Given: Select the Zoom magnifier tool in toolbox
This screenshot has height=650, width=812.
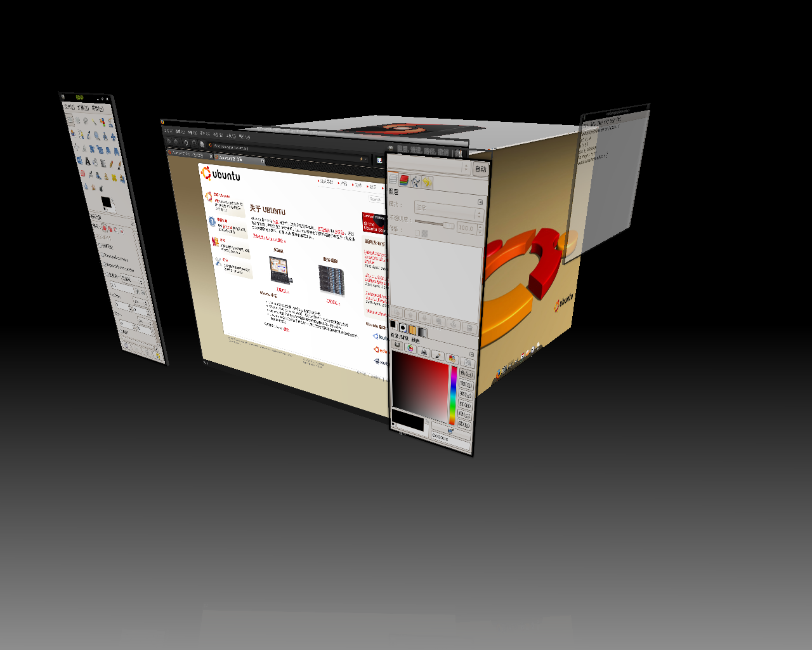Looking at the screenshot, I should [x=96, y=135].
